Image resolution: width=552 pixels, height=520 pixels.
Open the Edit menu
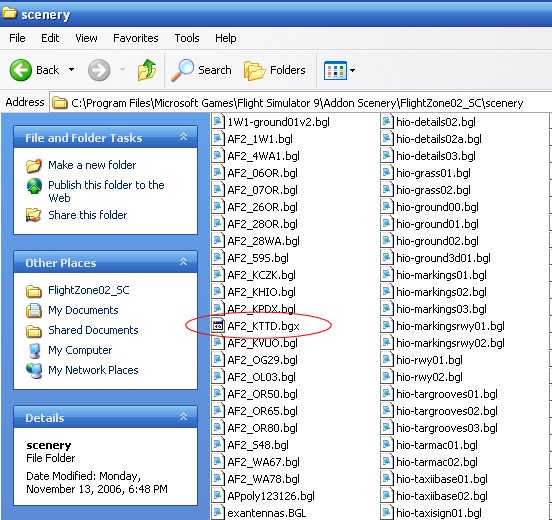[50, 38]
